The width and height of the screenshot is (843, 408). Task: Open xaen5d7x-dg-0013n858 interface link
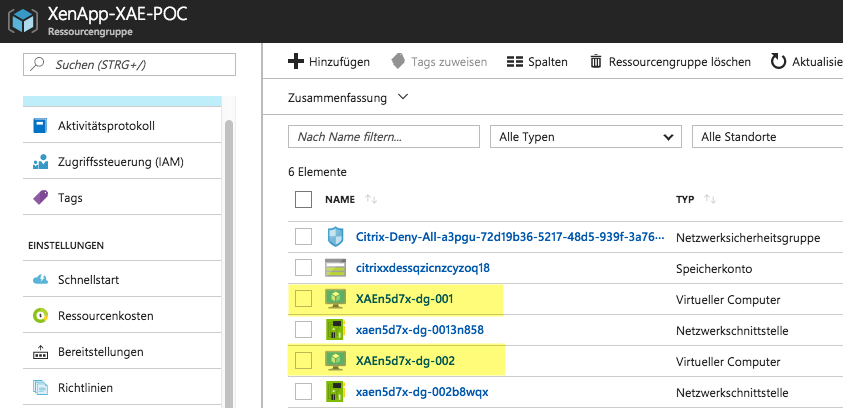tap(420, 330)
